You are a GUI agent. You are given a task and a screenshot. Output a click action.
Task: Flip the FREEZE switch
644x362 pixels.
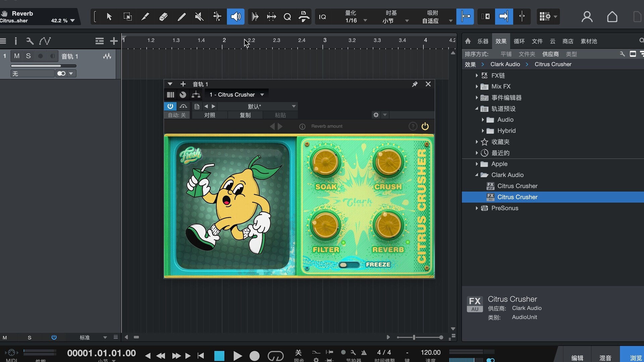(349, 265)
